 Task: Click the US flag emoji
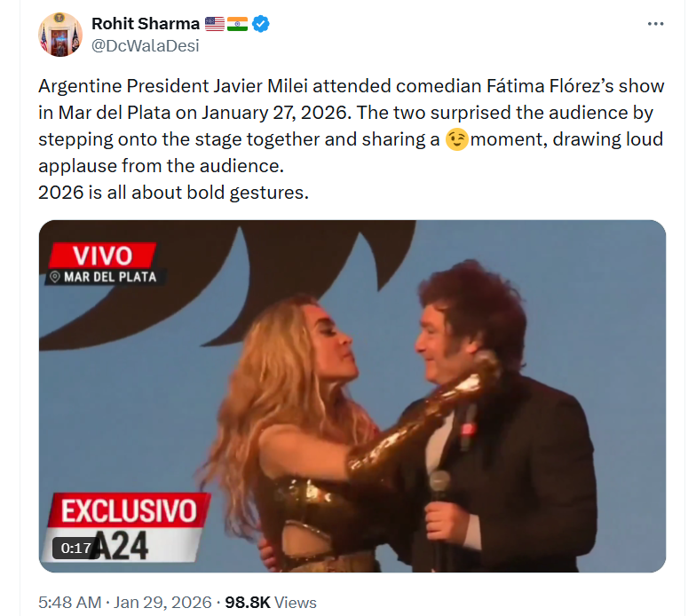[214, 25]
